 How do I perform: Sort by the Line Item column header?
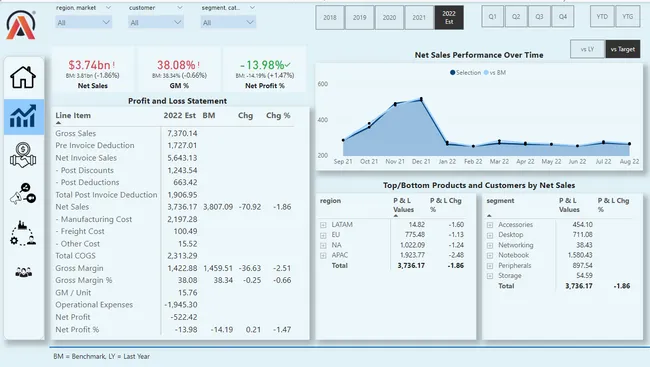(x=73, y=115)
